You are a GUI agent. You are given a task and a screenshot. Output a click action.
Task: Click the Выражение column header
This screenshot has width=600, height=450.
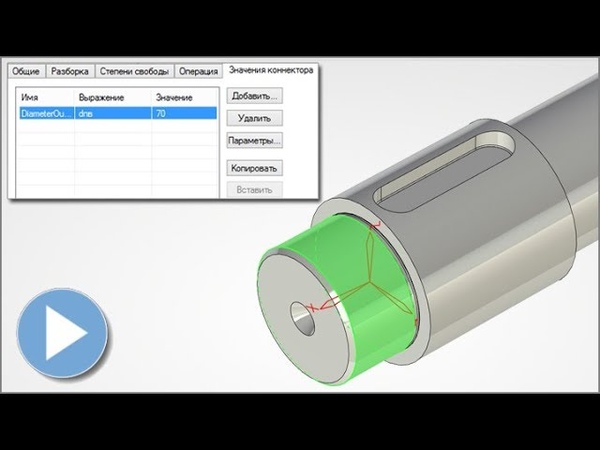click(x=100, y=98)
